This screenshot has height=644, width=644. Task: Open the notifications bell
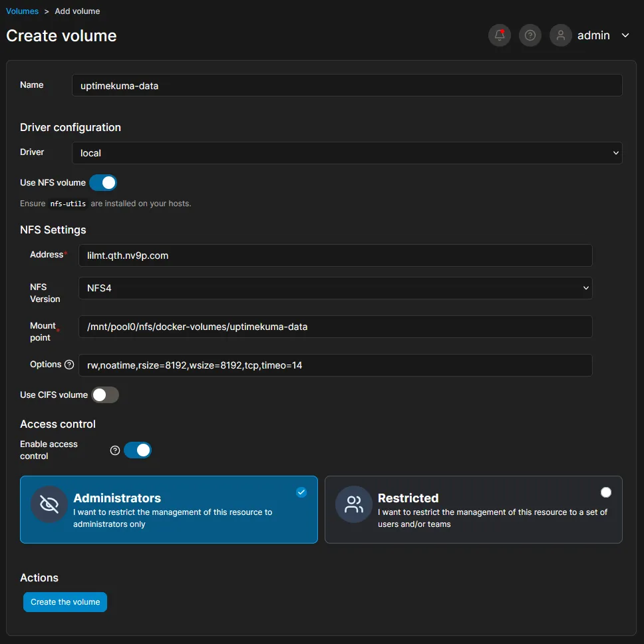coord(499,35)
